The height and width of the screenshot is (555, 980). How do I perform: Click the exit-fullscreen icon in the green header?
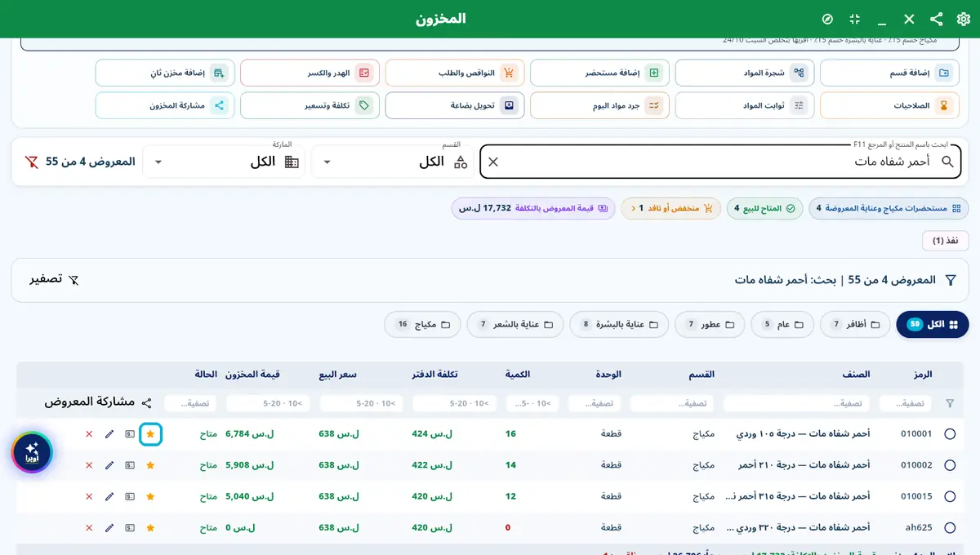coord(855,19)
